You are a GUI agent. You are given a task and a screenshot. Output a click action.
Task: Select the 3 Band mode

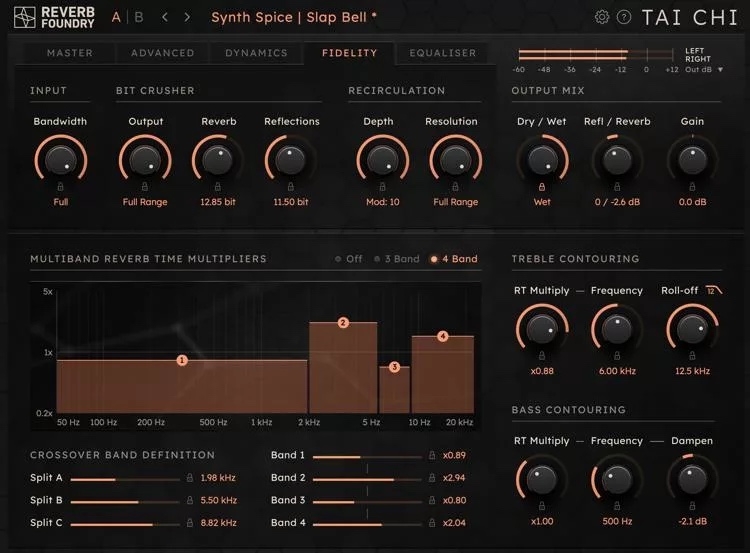[x=397, y=259]
